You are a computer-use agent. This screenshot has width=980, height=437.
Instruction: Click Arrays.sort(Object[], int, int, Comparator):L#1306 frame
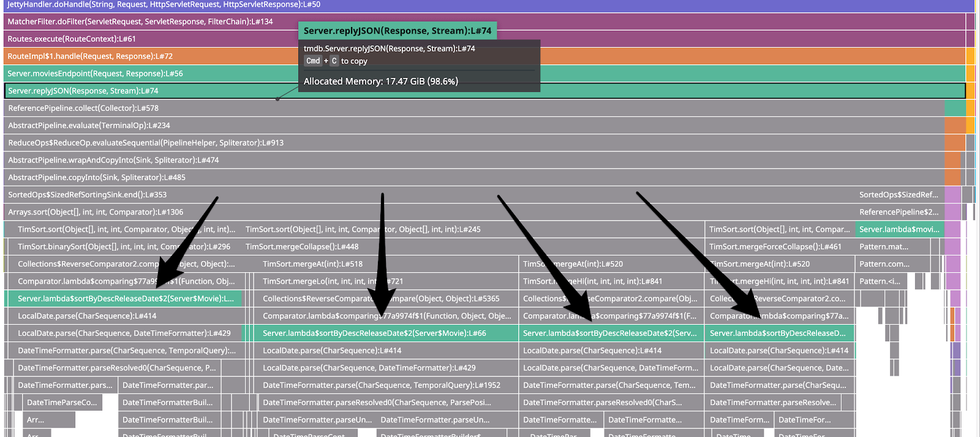point(429,212)
